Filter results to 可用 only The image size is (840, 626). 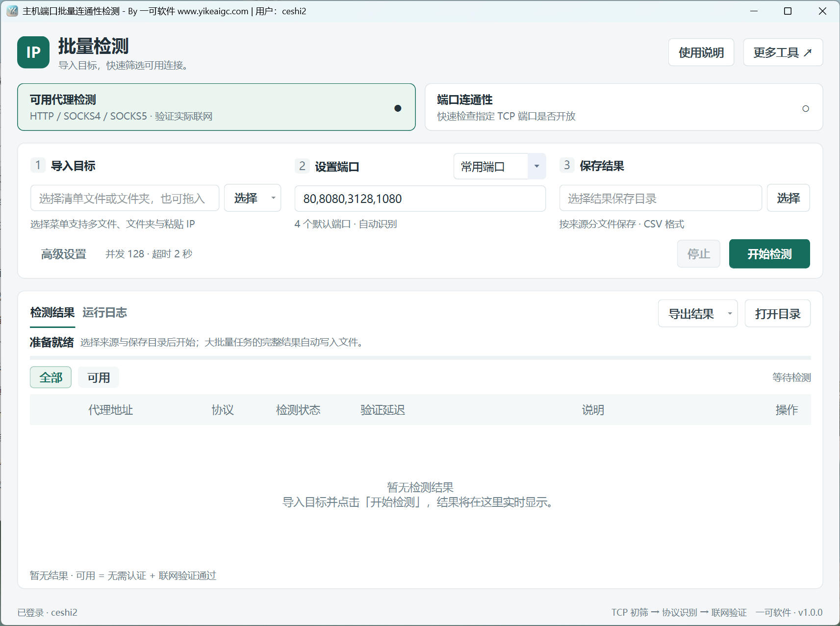pyautogui.click(x=99, y=377)
